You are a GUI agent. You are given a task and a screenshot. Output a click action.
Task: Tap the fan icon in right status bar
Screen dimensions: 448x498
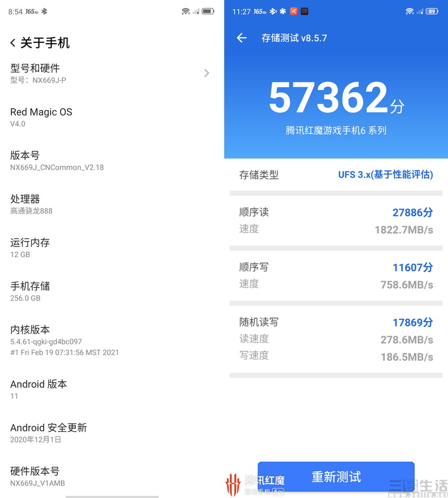[x=283, y=11]
